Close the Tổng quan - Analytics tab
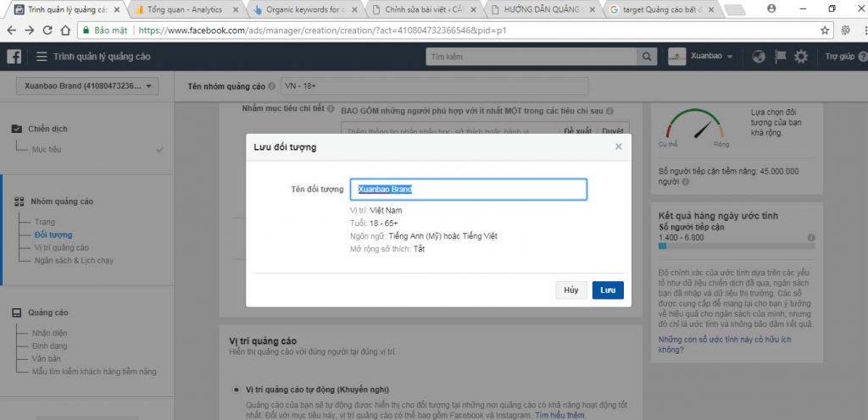The height and width of the screenshot is (420, 868). 236,9
